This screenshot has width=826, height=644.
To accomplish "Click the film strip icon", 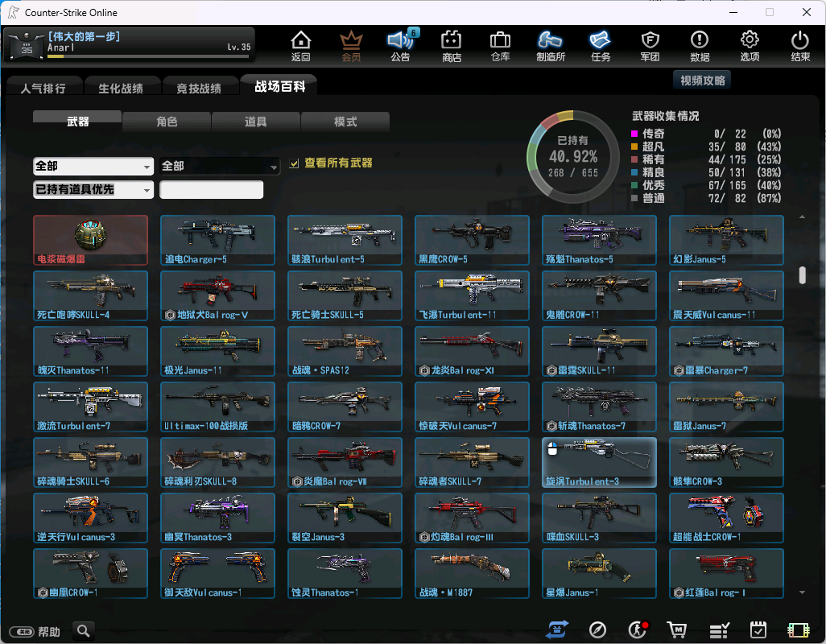I will (x=798, y=630).
